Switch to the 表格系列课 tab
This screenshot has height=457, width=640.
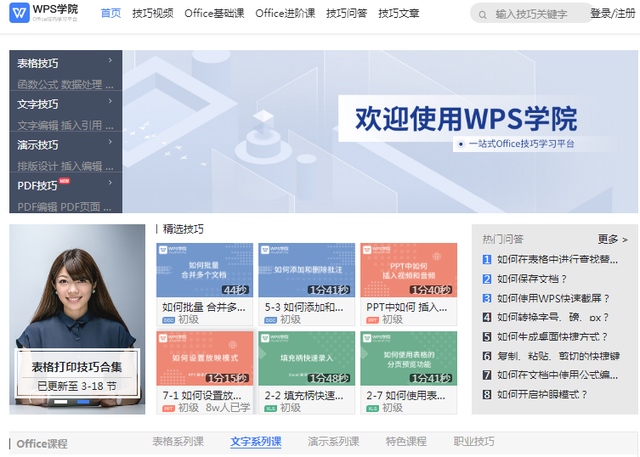pyautogui.click(x=178, y=441)
